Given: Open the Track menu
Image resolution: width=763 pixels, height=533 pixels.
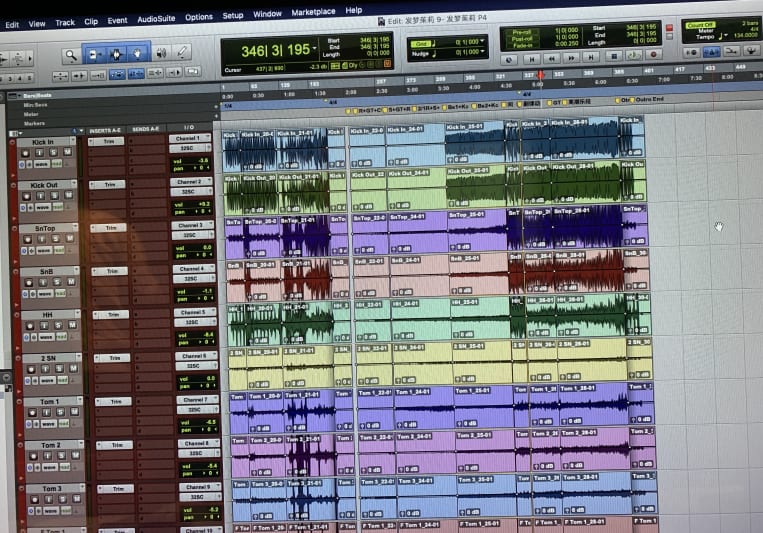Looking at the screenshot, I should (65, 22).
